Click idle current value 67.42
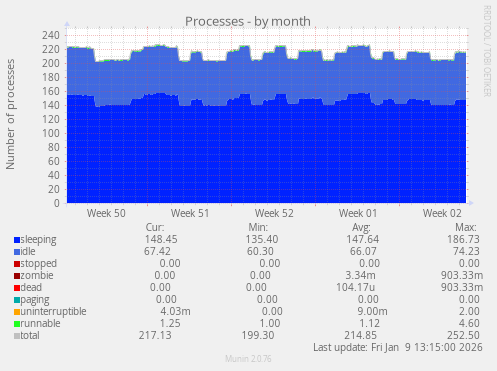Screen dimensions: 497x371 157,251
